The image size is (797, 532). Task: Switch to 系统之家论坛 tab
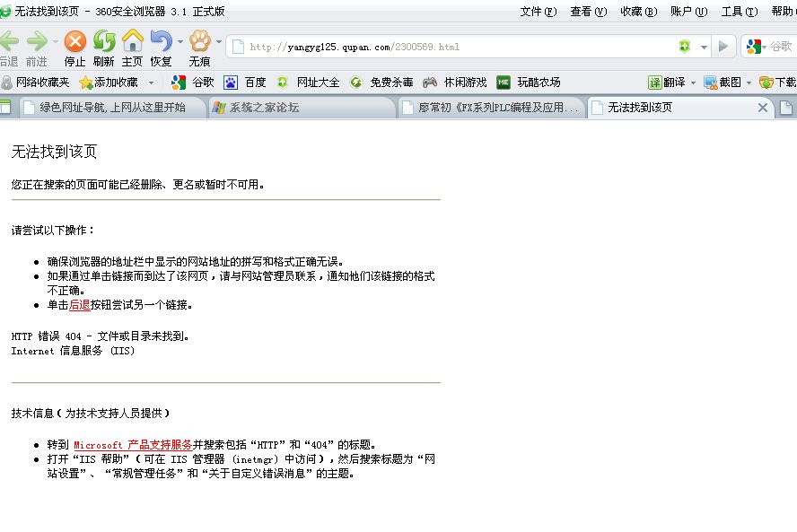(264, 108)
